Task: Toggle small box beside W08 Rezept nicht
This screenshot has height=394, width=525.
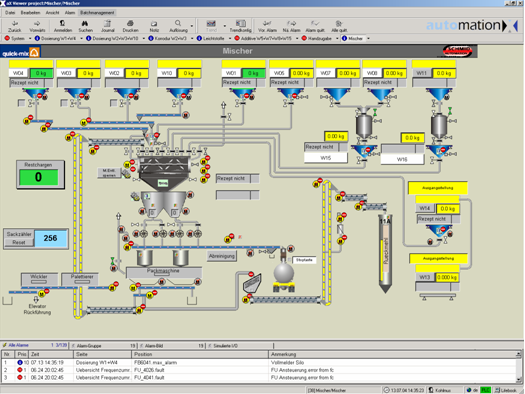Action: coord(402,82)
